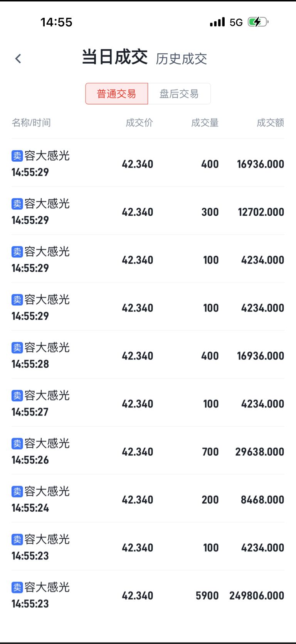This screenshot has height=644, width=296.
Task: Open the 5900-share trade record
Action: 148,595
